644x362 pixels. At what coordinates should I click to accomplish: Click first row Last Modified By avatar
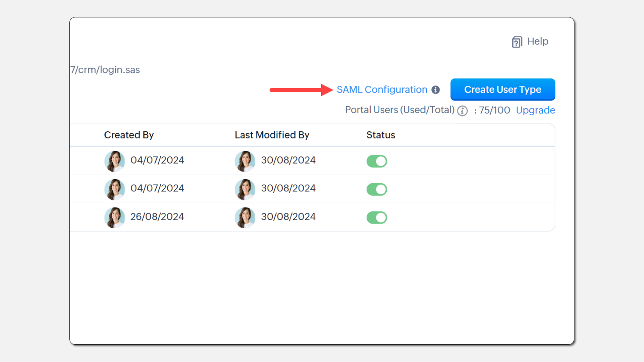click(x=245, y=161)
